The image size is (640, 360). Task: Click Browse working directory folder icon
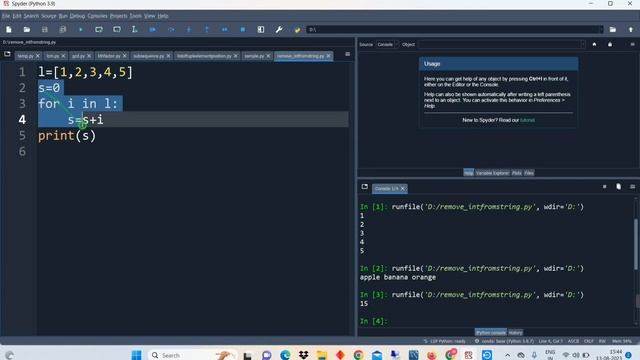pyautogui.click(x=613, y=29)
